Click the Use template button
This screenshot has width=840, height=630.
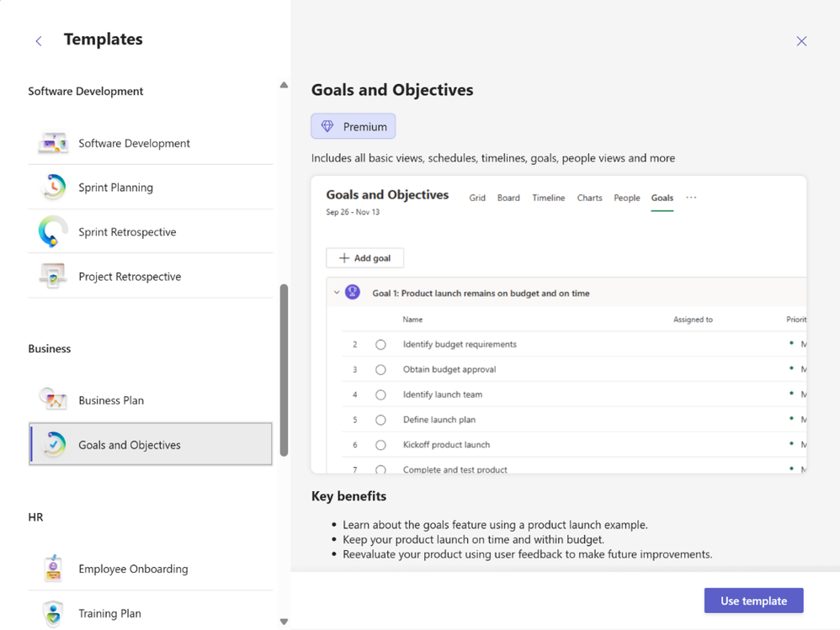point(753,601)
